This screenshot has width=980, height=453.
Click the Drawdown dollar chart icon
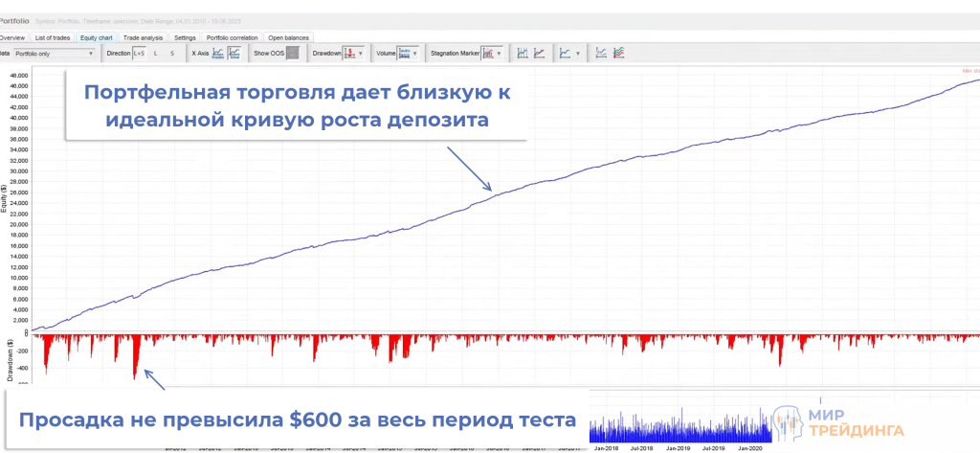click(x=349, y=54)
